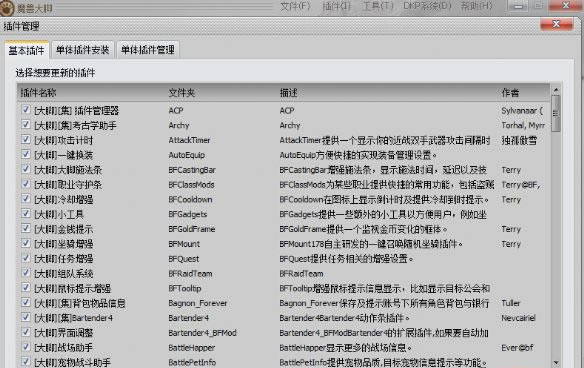Image resolution: width=584 pixels, height=368 pixels.
Task: Click the Archy description cell
Action: (290, 126)
